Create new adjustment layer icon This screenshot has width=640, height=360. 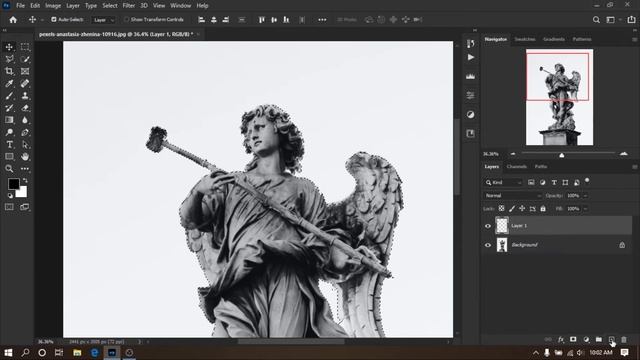pyautogui.click(x=586, y=340)
